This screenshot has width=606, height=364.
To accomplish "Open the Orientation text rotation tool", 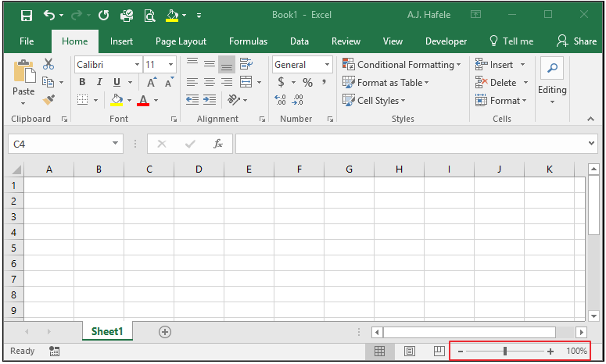I will [234, 100].
